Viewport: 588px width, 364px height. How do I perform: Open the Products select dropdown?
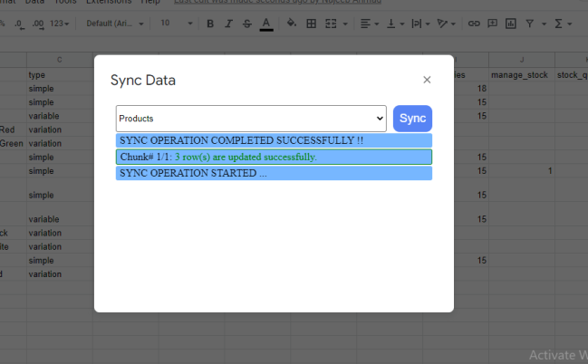coord(251,119)
